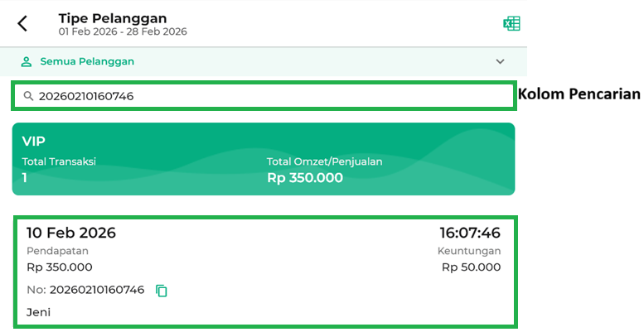Click the Tipe Pelanggan page title

(x=113, y=17)
